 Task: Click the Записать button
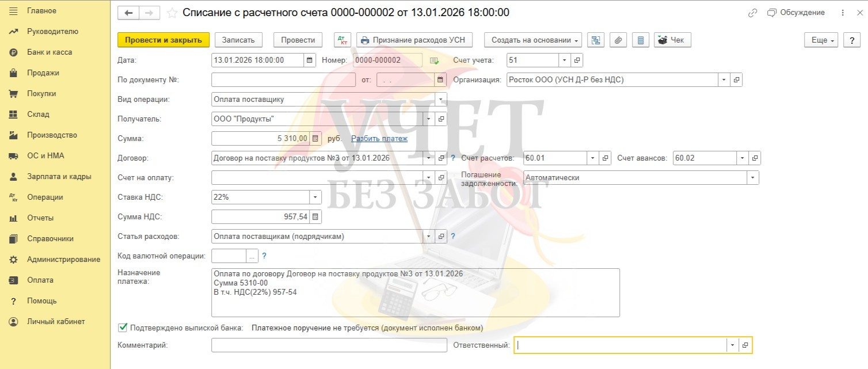pyautogui.click(x=238, y=40)
